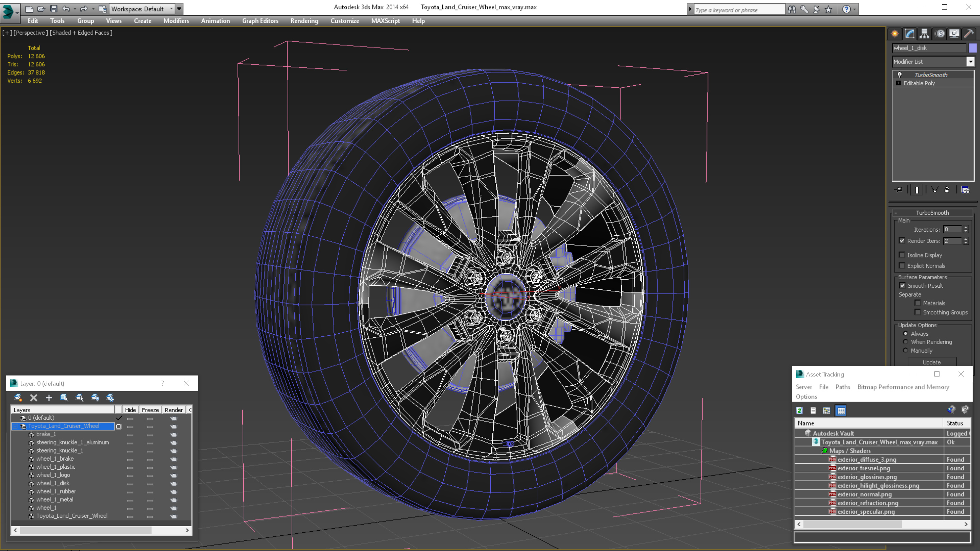Click the New Scene icon
This screenshot has width=980, height=551.
coord(29,9)
